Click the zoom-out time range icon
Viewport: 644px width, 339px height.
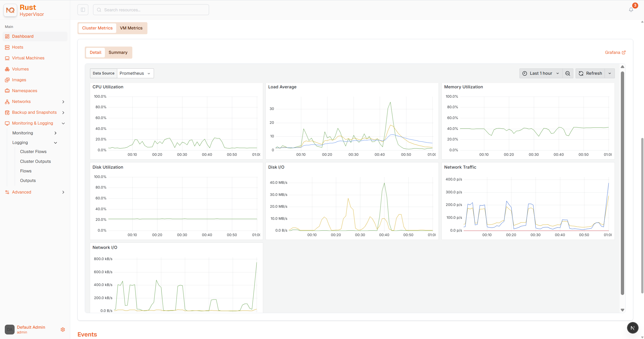(568, 73)
